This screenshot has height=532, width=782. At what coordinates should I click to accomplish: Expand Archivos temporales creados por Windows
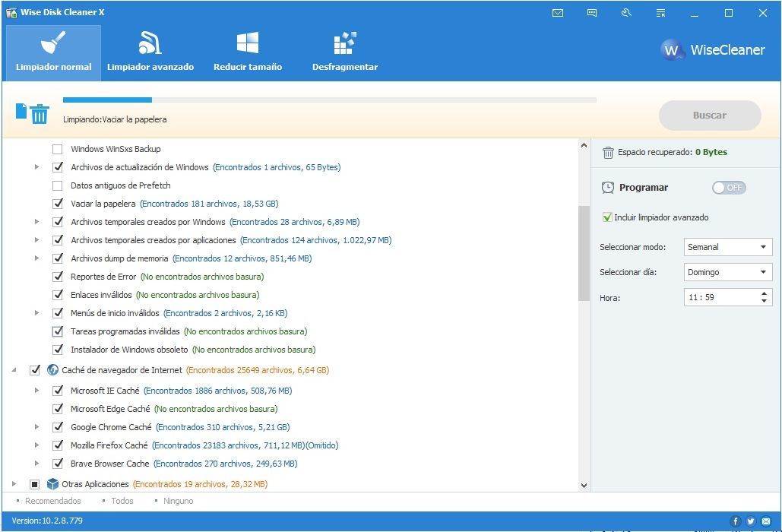coord(37,222)
